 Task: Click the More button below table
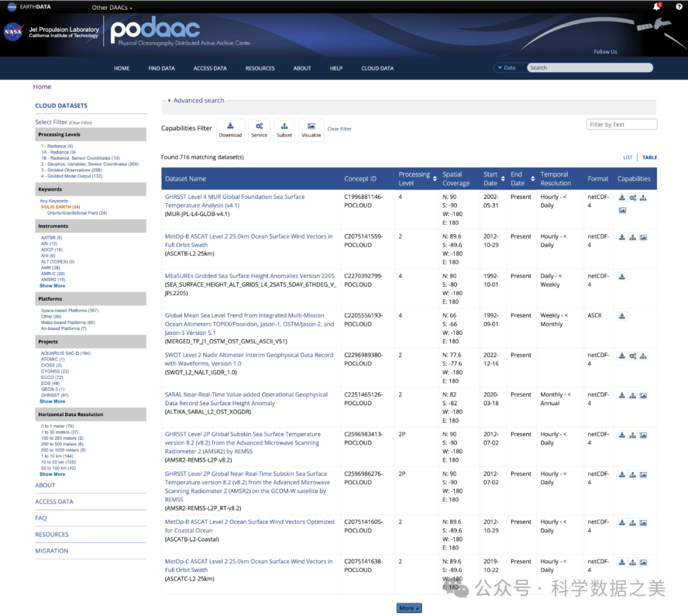click(x=408, y=608)
